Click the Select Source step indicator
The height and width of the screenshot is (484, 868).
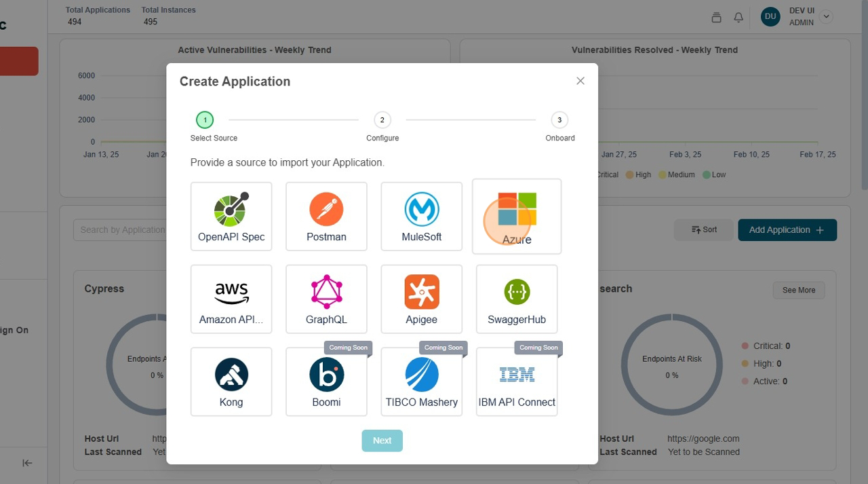tap(205, 119)
